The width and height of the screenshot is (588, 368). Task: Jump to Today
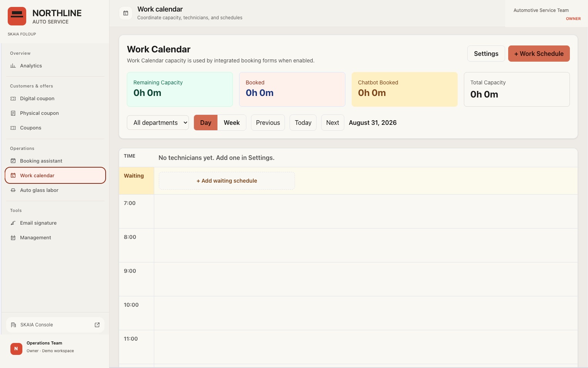[303, 123]
